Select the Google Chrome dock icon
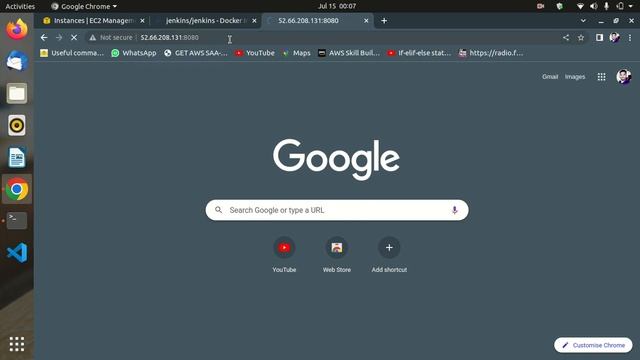The image size is (640, 360). 17,189
